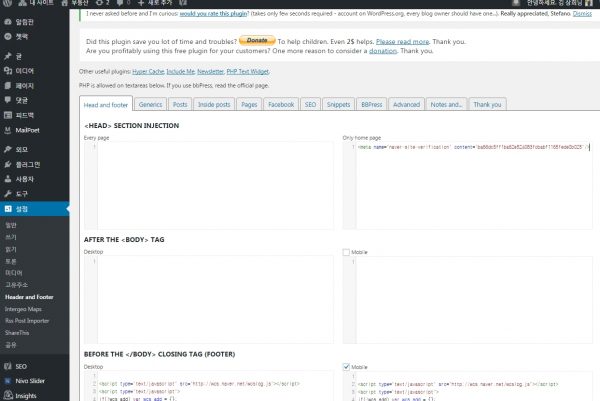Open the PHP Text Widget link
600x401 pixels.
point(248,72)
